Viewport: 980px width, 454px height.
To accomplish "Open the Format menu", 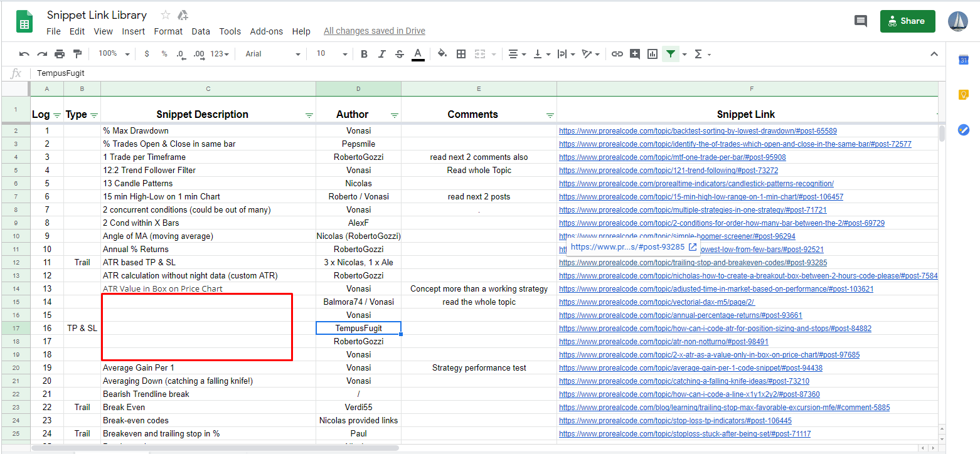I will tap(168, 31).
